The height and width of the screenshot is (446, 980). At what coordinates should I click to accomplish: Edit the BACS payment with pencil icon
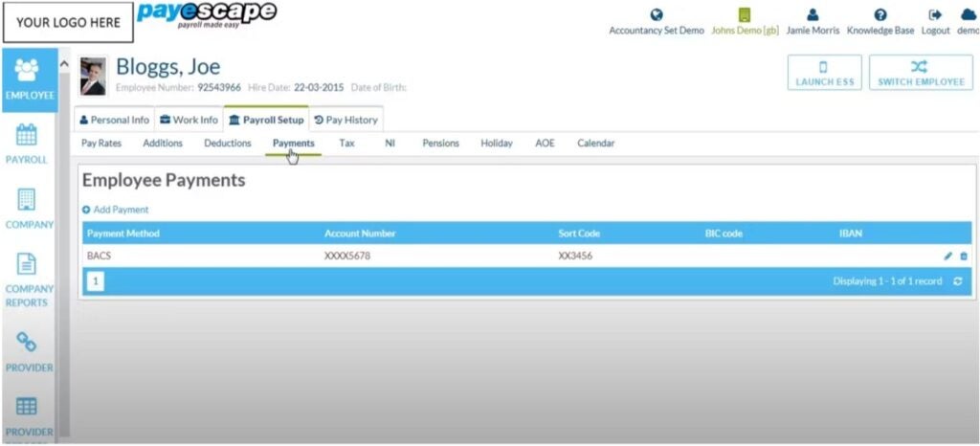click(x=947, y=256)
